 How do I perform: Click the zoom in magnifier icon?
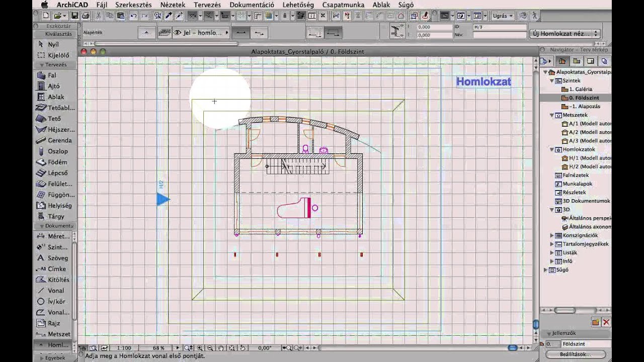[x=200, y=347]
